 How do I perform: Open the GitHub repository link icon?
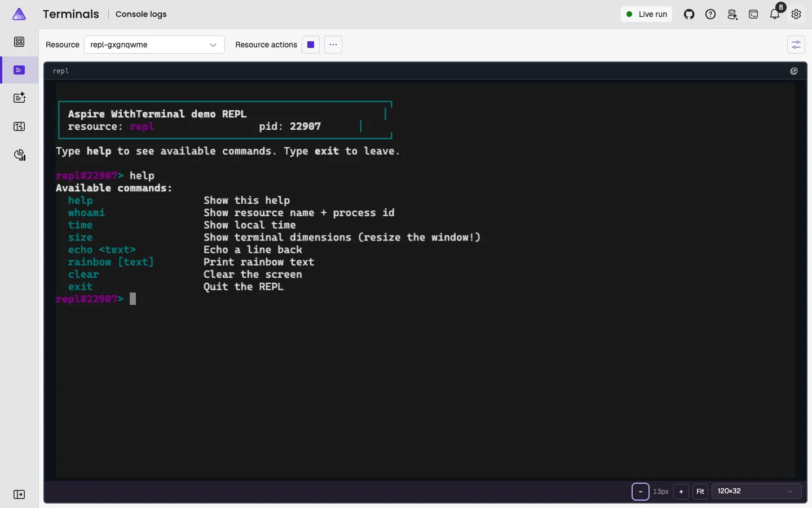tap(689, 14)
